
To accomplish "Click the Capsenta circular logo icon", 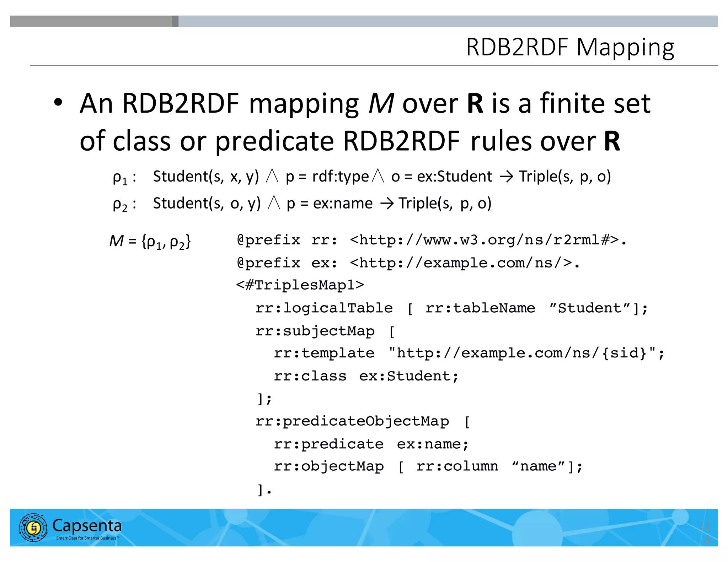I will (33, 528).
